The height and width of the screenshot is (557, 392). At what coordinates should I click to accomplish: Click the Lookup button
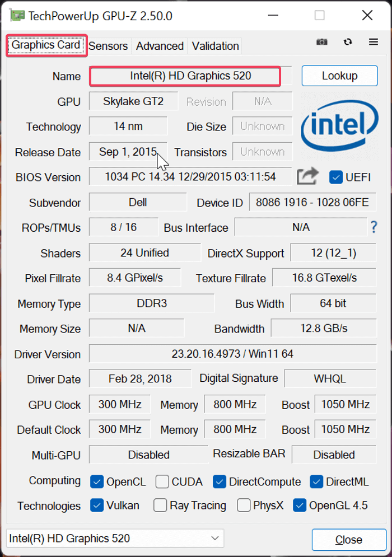tap(339, 76)
